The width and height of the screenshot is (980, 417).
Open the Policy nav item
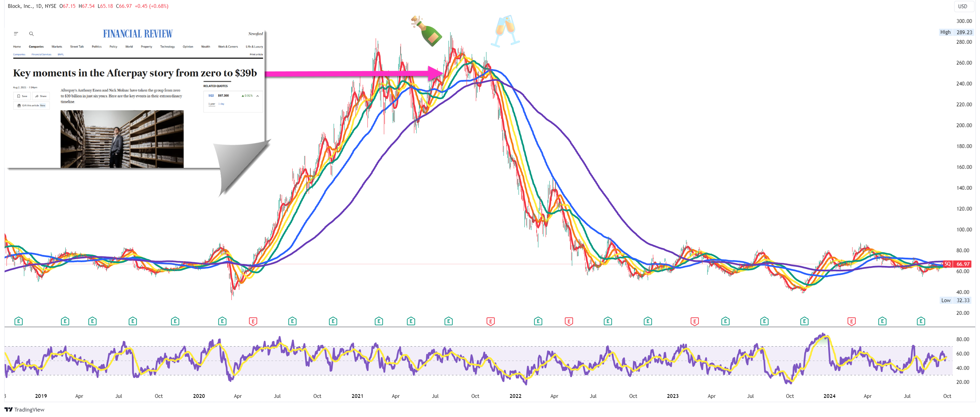click(113, 47)
